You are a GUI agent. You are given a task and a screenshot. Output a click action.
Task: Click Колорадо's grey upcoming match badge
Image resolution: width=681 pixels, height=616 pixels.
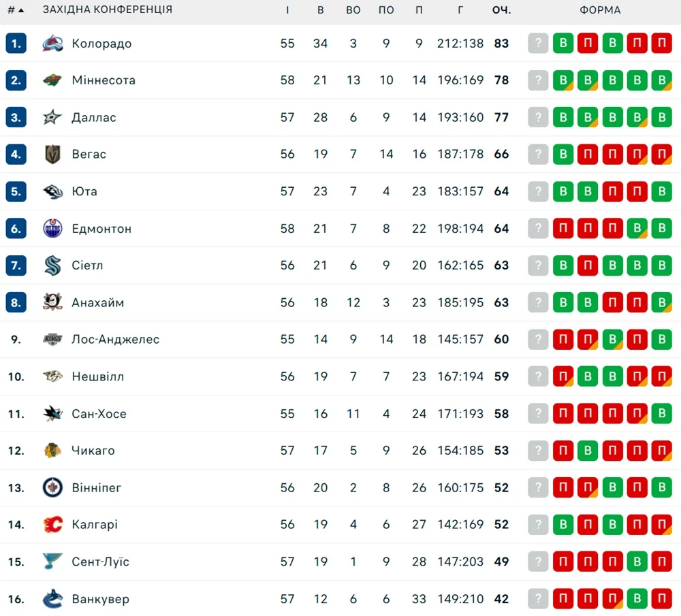point(538,44)
